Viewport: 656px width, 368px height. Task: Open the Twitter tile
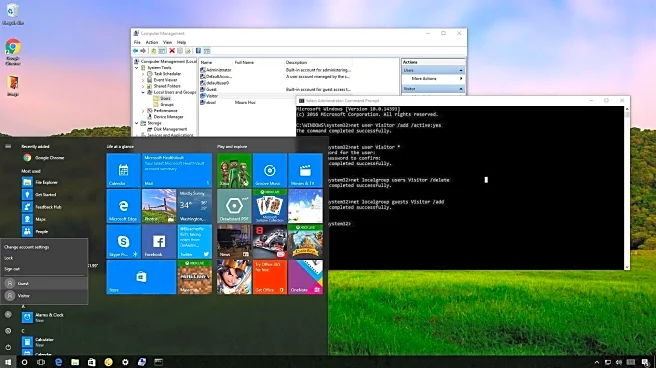point(195,241)
